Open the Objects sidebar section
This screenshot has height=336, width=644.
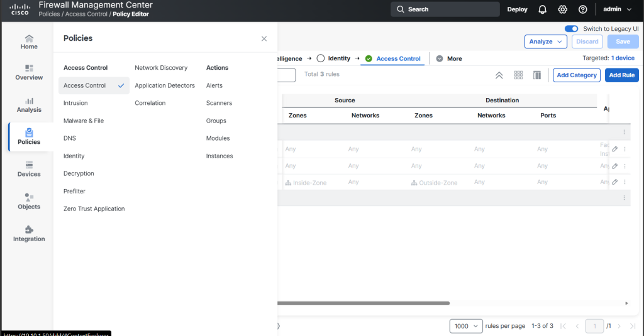(29, 202)
